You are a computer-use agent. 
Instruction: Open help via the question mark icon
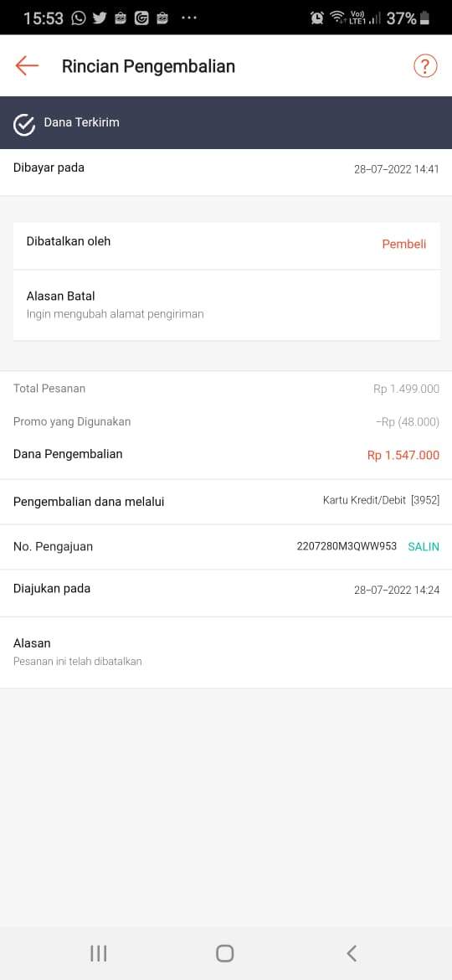[x=425, y=65]
